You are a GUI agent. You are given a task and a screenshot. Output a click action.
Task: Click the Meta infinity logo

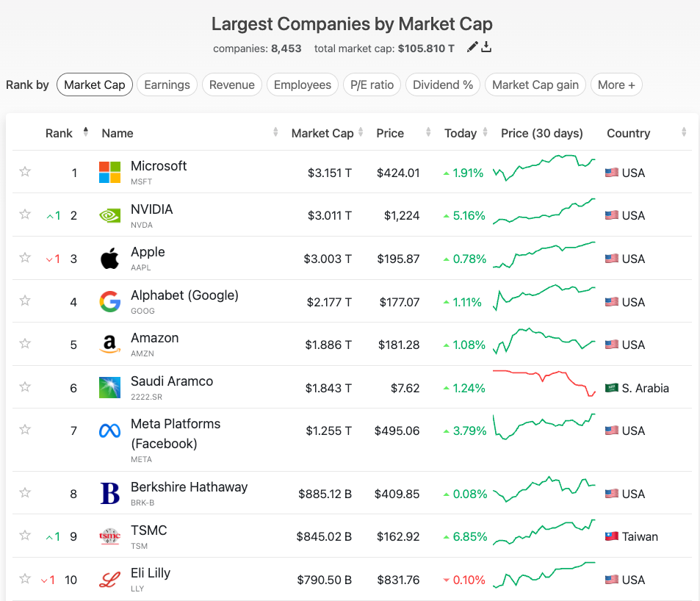click(109, 431)
